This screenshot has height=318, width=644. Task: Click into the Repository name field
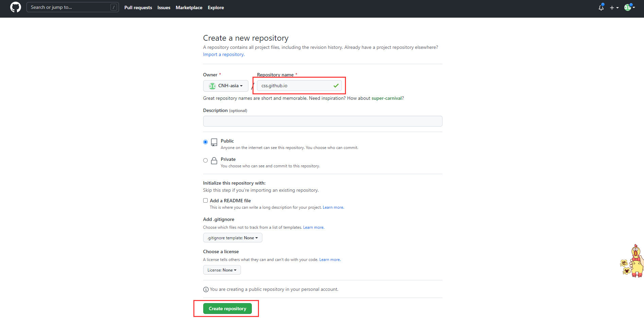299,86
